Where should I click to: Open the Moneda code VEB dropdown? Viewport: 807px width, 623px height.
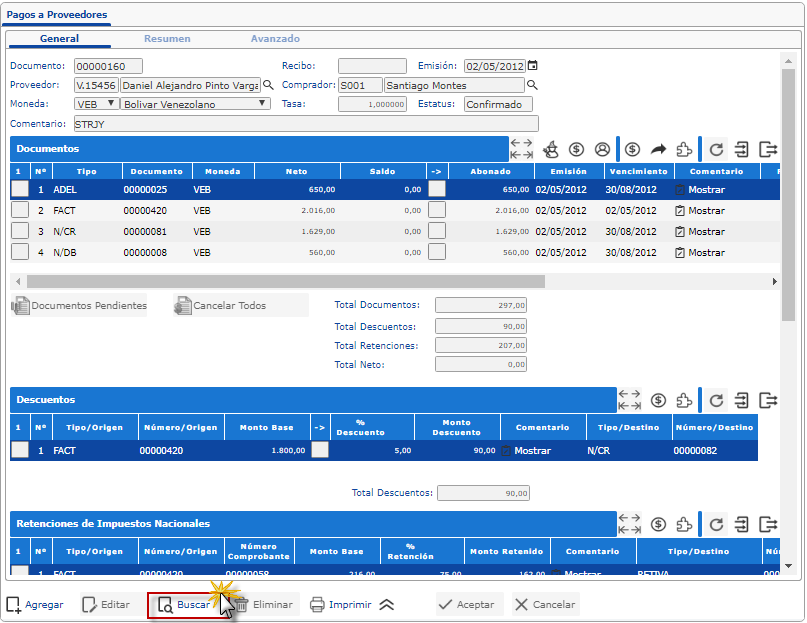pos(96,103)
